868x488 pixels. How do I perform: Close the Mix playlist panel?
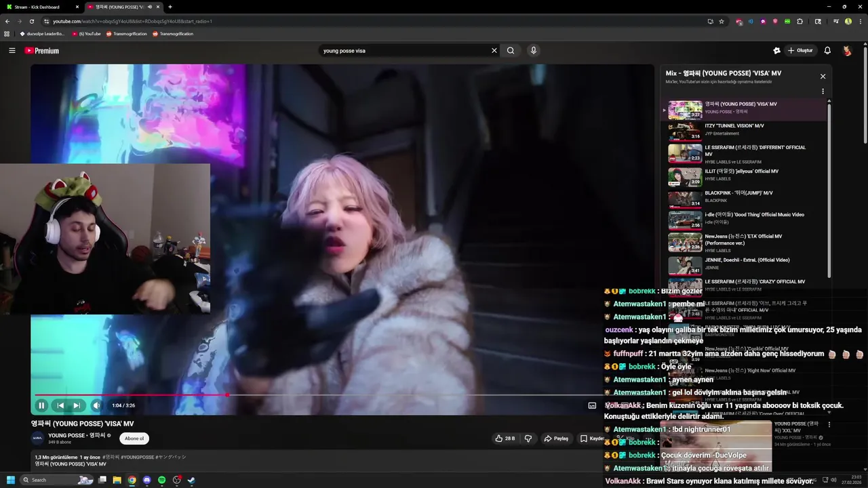pos(823,77)
